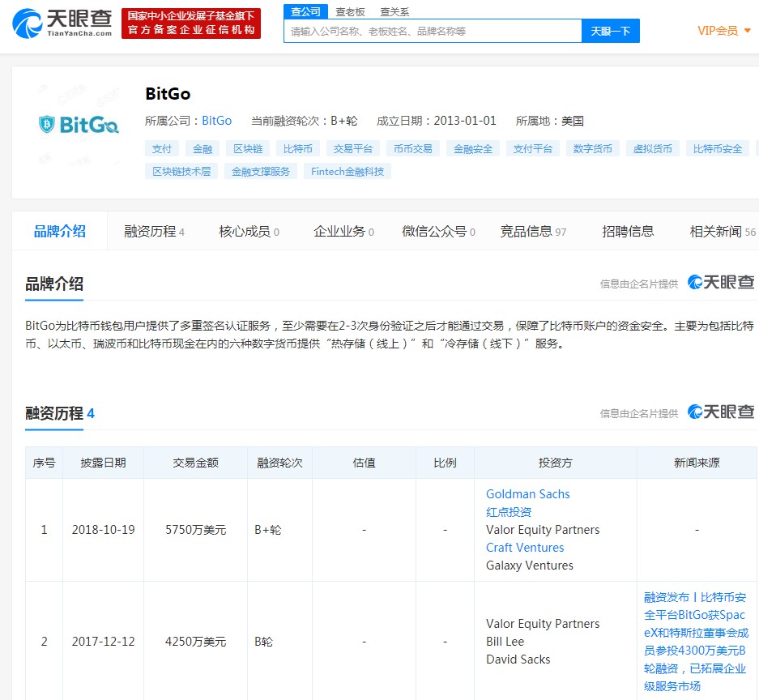Click the 融资轮次 column header

279,463
